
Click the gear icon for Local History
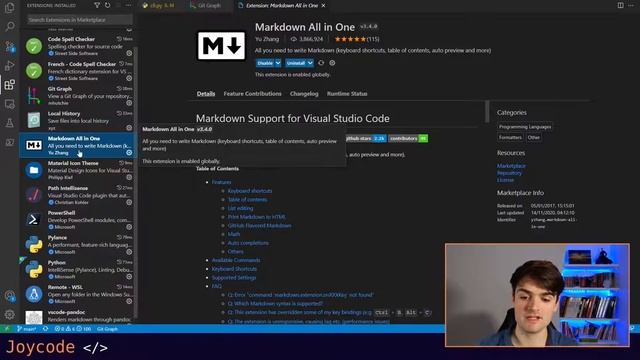(129, 128)
